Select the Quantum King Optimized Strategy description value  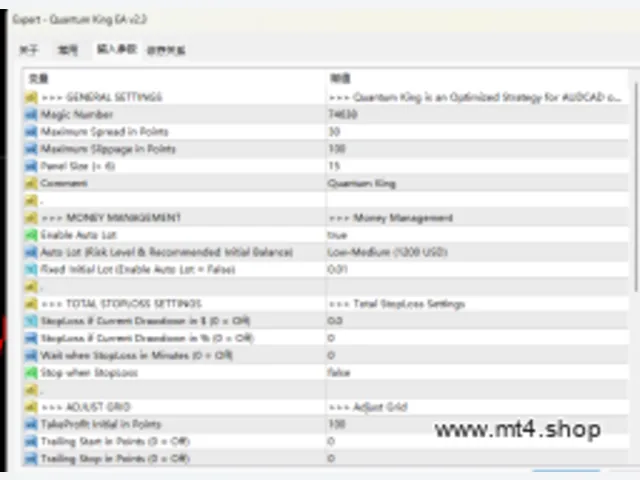475,97
